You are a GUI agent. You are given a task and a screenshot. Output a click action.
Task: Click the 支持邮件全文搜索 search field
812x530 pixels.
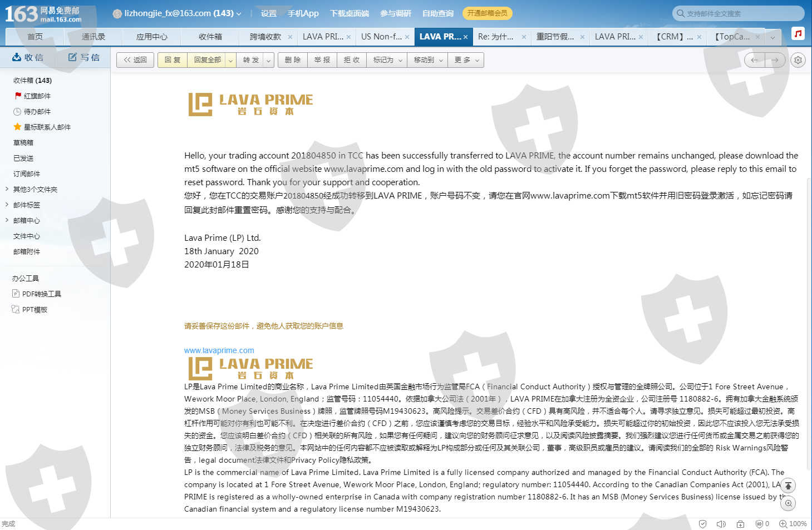tap(738, 13)
